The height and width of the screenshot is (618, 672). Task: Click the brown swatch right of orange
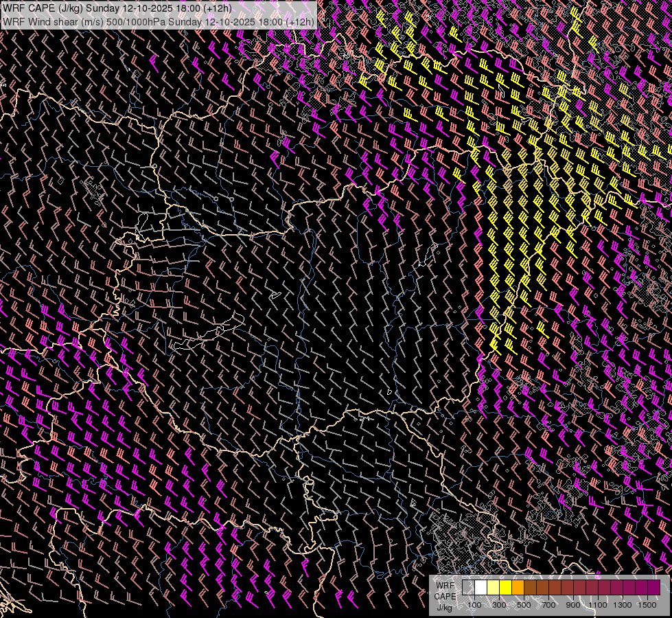(x=530, y=588)
